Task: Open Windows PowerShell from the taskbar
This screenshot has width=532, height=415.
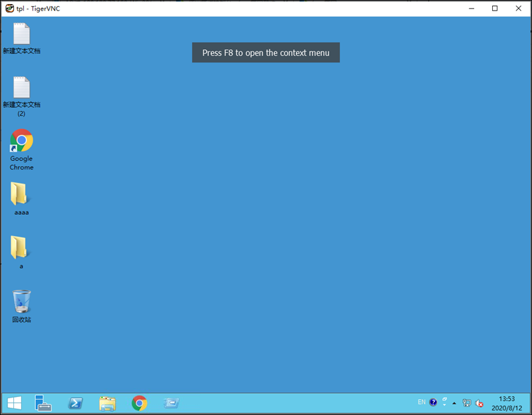Action: coord(75,402)
